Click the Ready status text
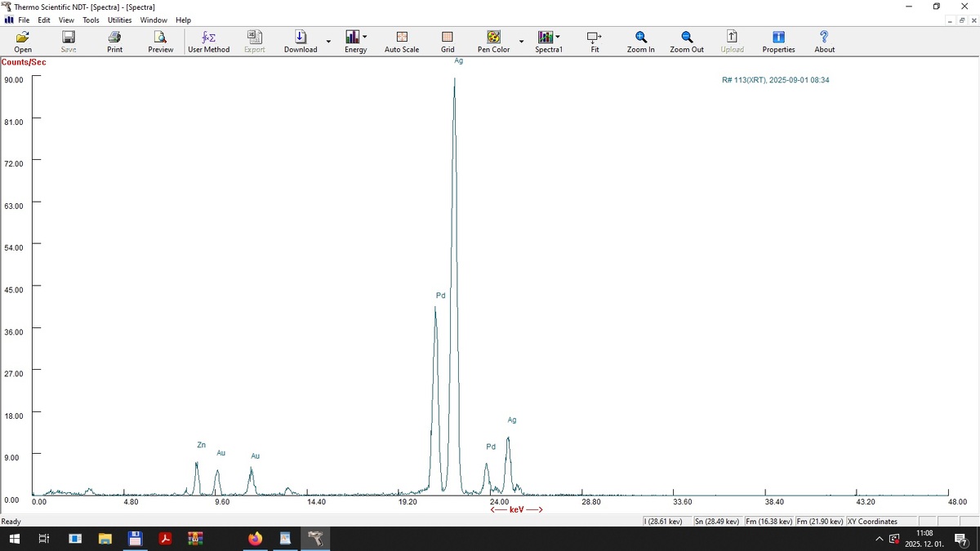Screen dimensions: 980x551 tap(11, 522)
